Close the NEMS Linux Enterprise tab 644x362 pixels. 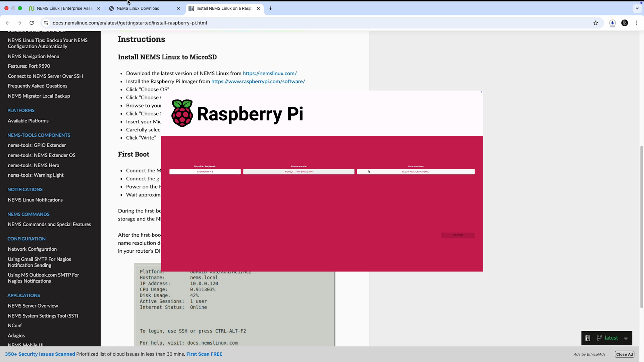(99, 8)
